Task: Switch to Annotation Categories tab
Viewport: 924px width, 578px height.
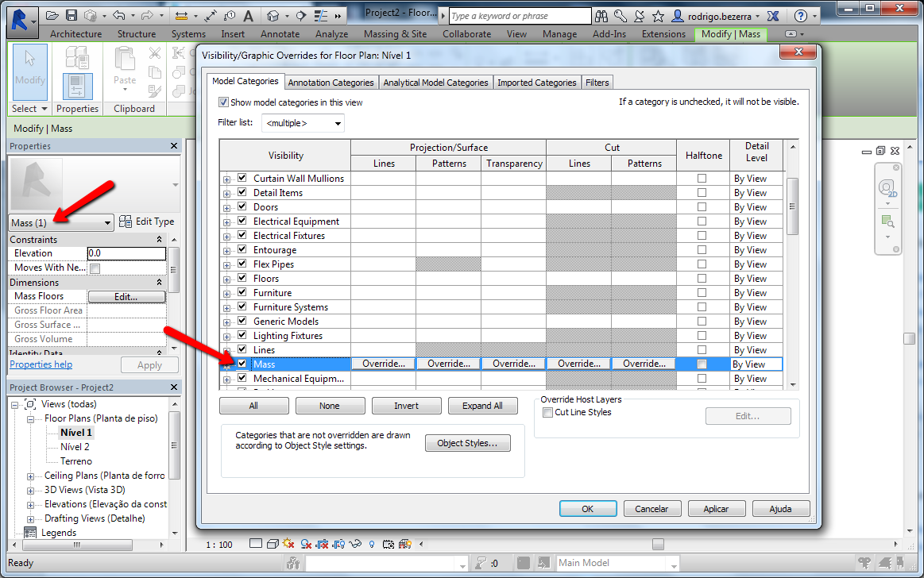Action: pos(331,83)
